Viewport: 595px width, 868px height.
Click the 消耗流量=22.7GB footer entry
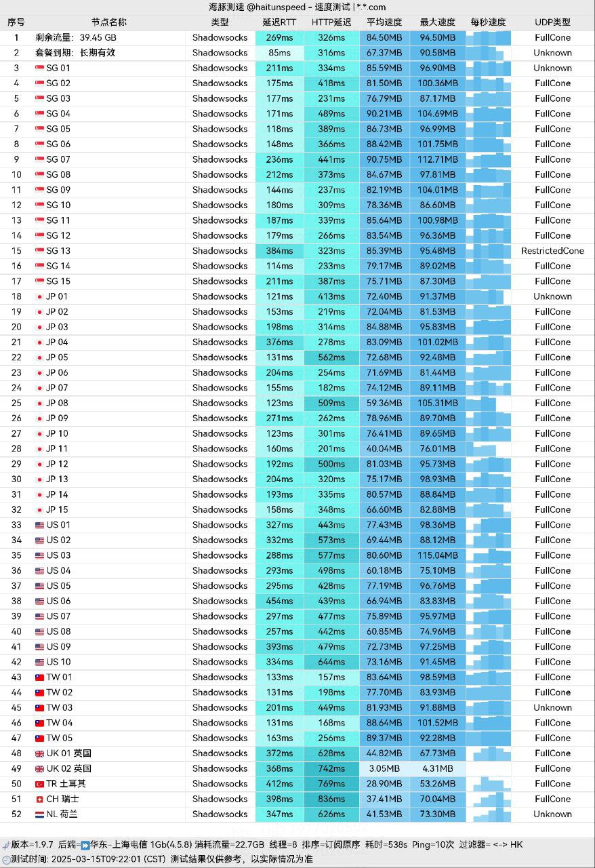coord(229,846)
